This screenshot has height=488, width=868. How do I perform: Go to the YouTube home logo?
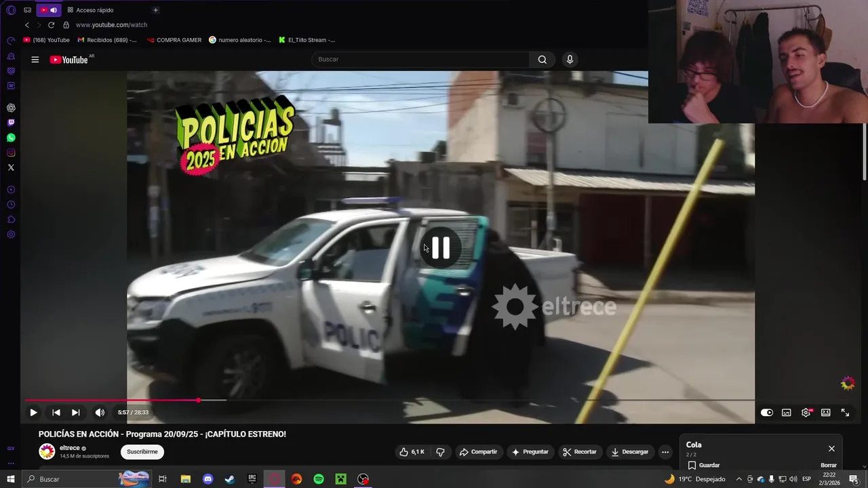[69, 60]
